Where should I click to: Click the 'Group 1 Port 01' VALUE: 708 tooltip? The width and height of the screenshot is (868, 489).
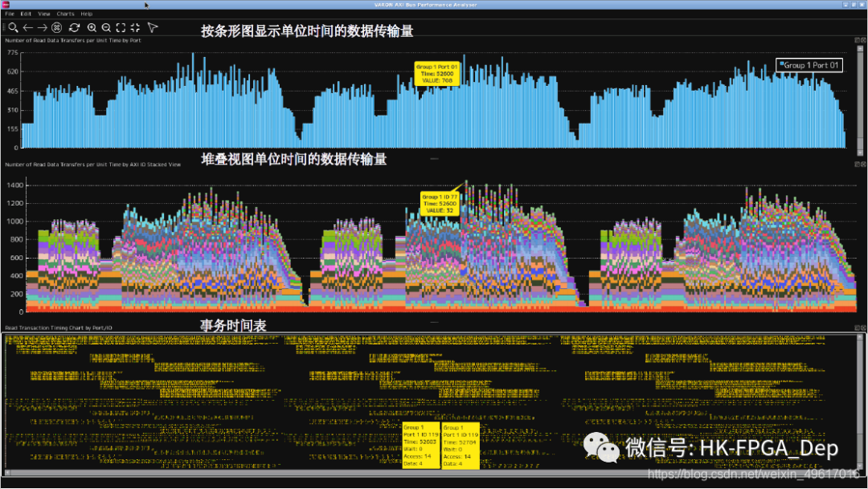tap(436, 74)
